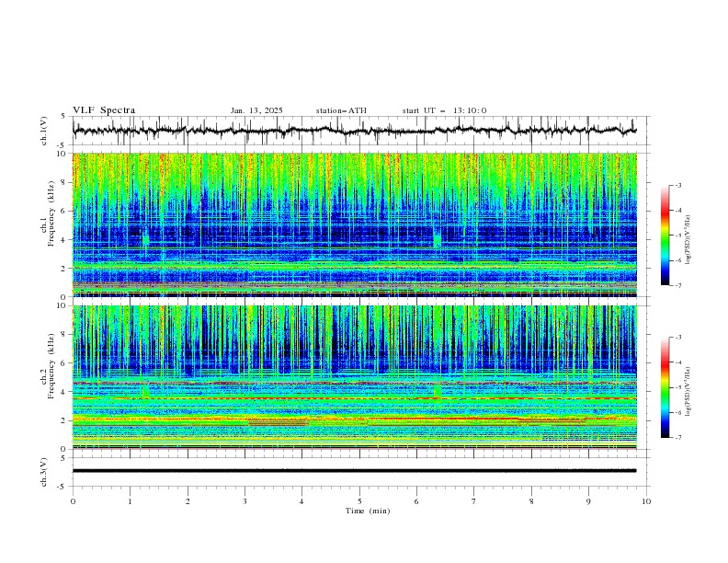The width and height of the screenshot is (728, 563).
Task: Click the ch.2 "Frequency (kHz)" axis label
Action: click(51, 366)
